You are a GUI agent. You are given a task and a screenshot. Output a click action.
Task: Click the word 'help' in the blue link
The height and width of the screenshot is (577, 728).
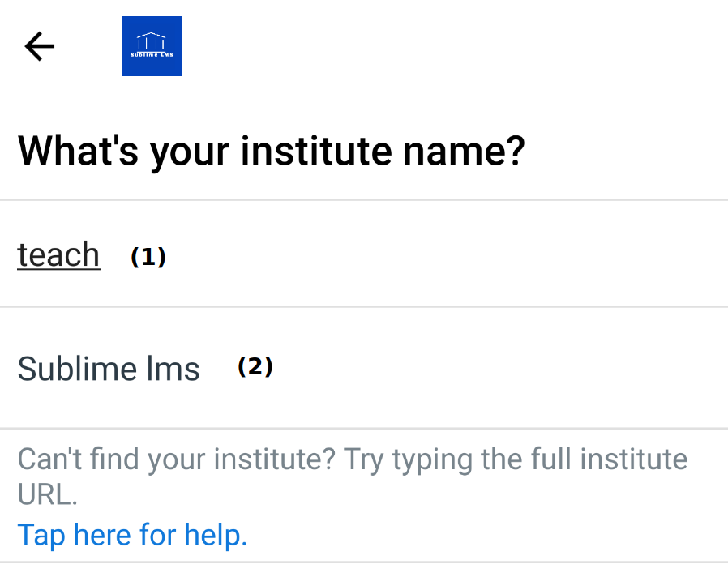click(214, 535)
